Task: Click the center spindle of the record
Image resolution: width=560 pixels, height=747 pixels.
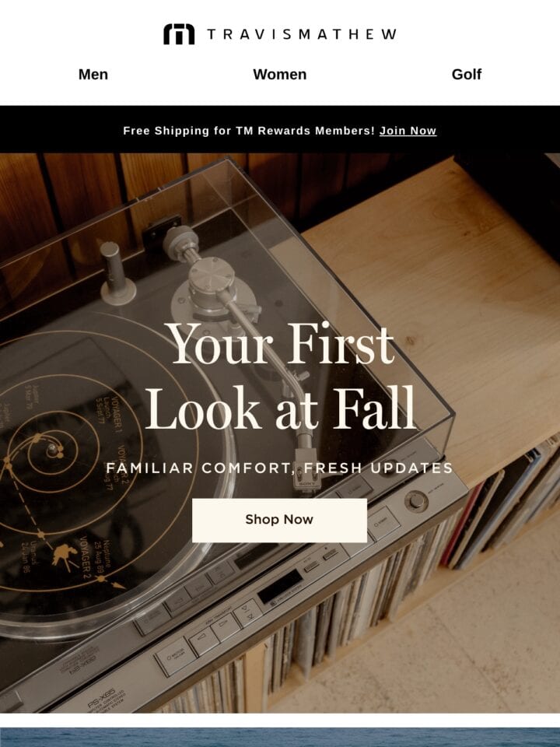Action: click(52, 449)
